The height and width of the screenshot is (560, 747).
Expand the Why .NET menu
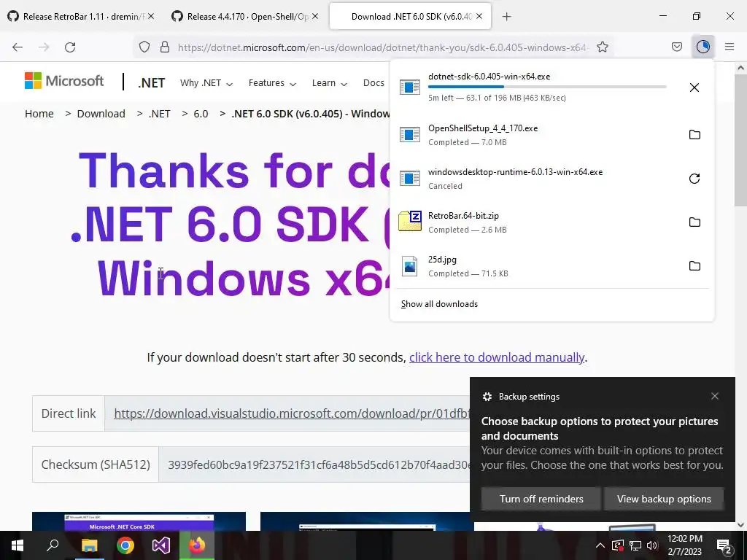pos(206,83)
